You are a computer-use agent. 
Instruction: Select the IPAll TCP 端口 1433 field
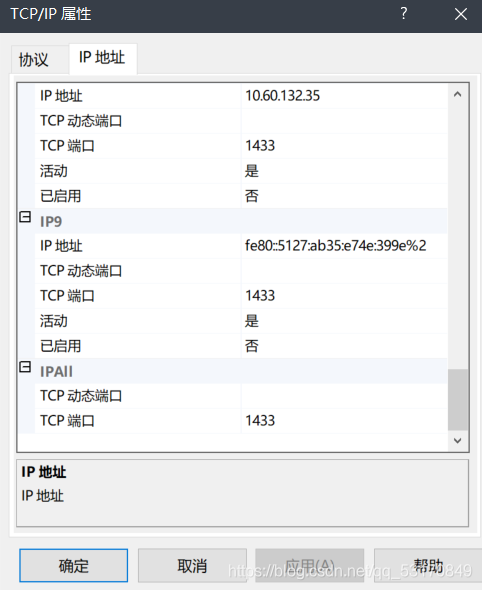click(344, 421)
